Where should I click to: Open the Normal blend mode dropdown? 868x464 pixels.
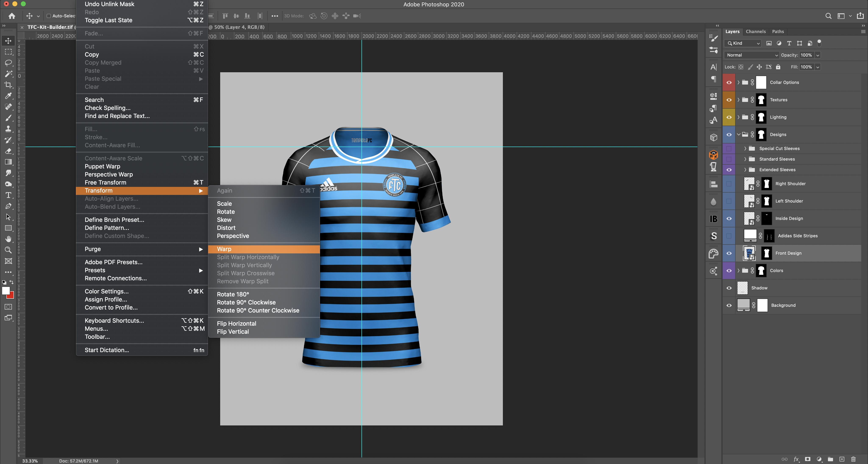(x=752, y=55)
